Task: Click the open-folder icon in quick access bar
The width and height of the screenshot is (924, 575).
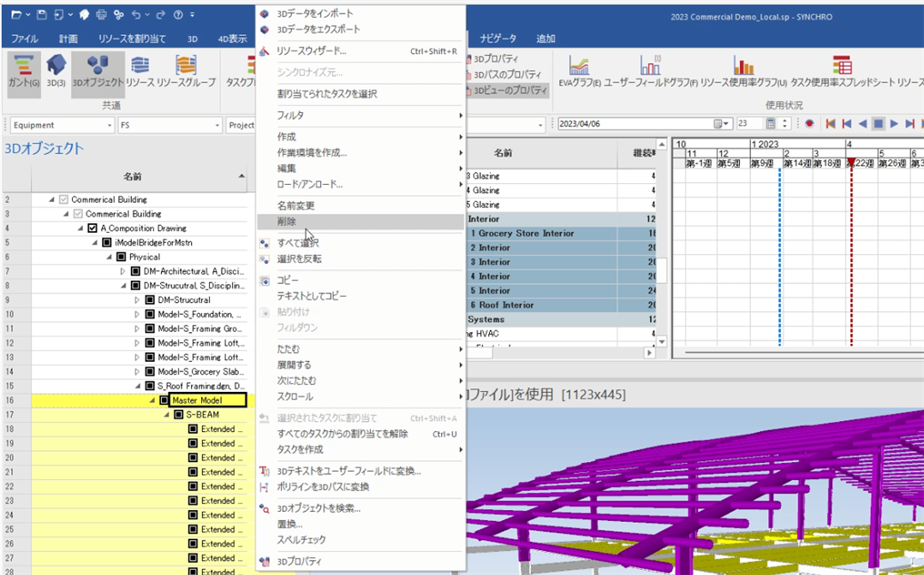Action: 17,15
